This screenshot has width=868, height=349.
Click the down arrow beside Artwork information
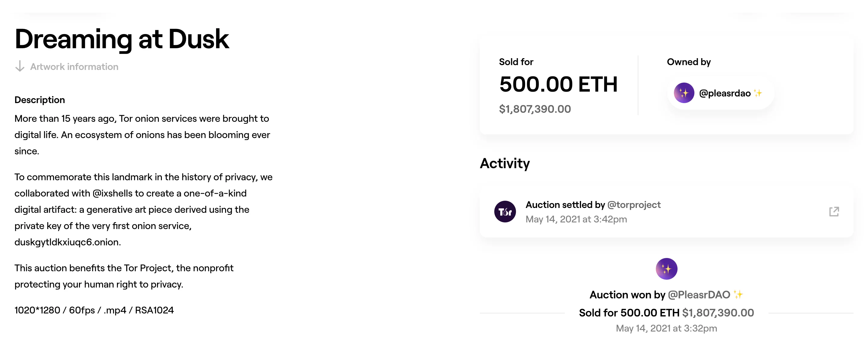(x=20, y=66)
